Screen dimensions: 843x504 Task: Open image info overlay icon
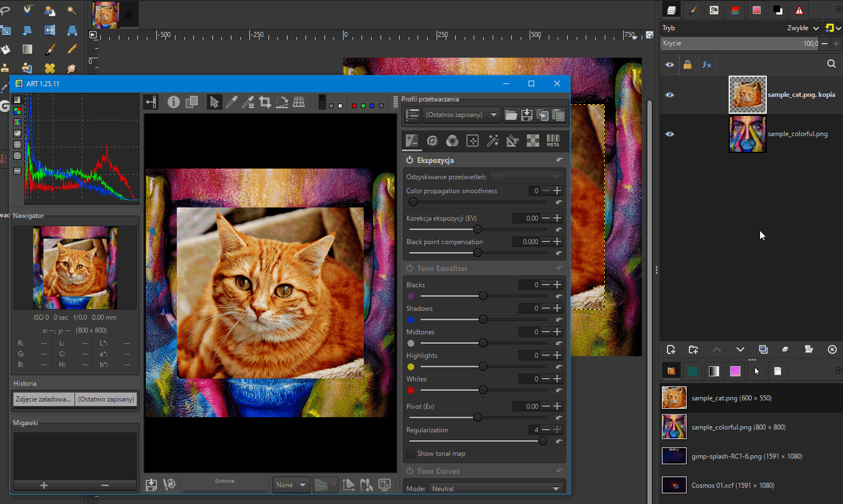174,102
